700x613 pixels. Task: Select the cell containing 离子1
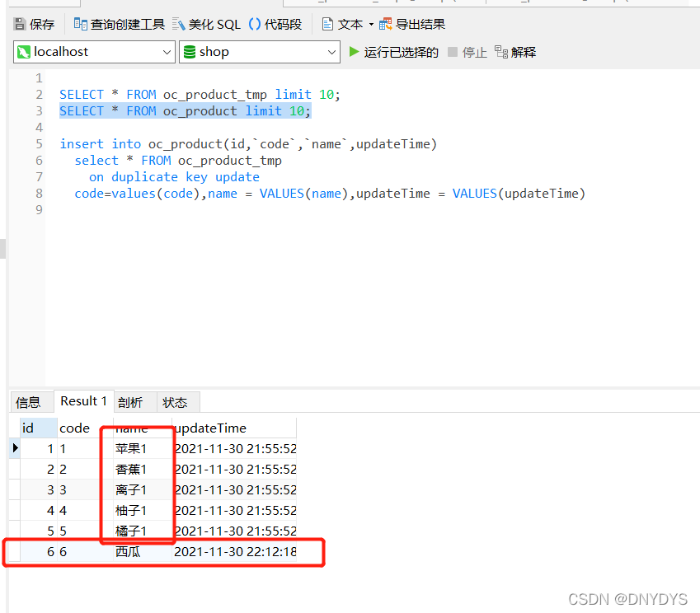pos(143,490)
